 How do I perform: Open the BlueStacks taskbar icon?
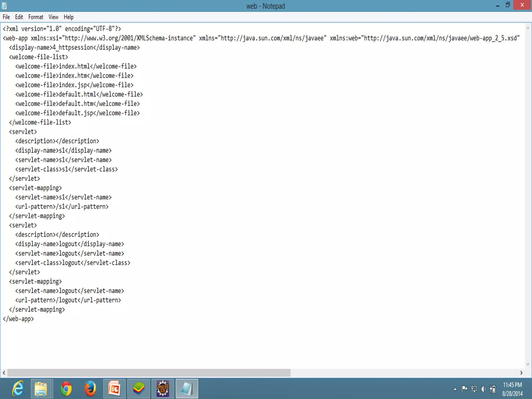(138, 389)
